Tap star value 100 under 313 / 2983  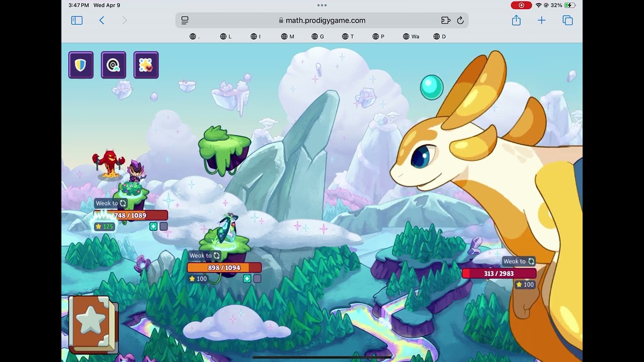[x=529, y=285]
